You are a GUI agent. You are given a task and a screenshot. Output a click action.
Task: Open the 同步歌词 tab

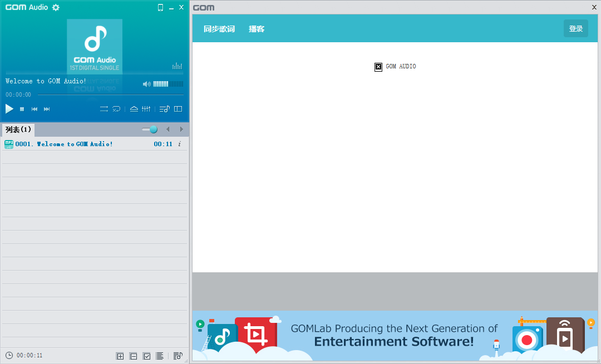(219, 29)
